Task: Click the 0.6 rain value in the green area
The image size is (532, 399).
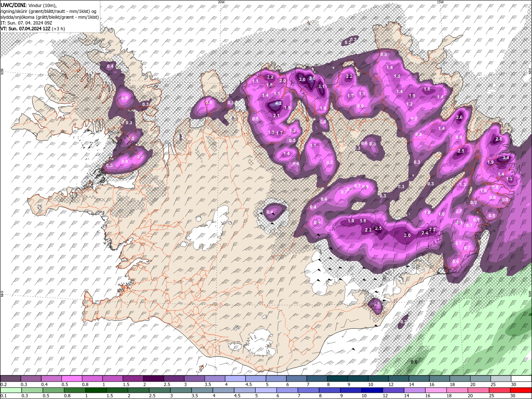Action: pos(414,362)
